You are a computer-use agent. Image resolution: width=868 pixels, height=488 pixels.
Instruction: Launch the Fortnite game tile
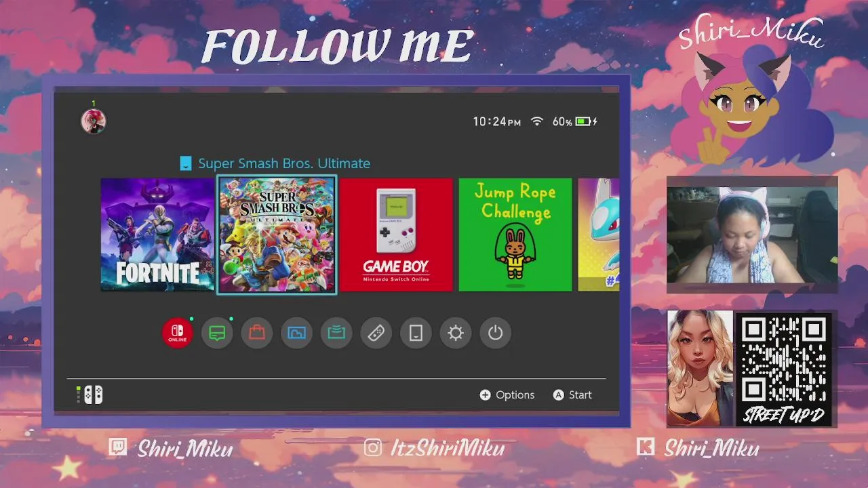tap(157, 235)
